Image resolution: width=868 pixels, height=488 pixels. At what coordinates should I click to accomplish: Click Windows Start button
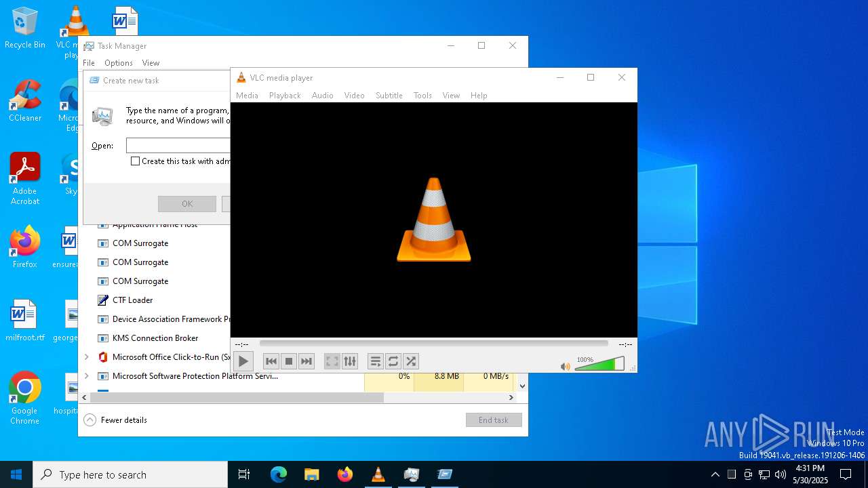pyautogui.click(x=16, y=474)
